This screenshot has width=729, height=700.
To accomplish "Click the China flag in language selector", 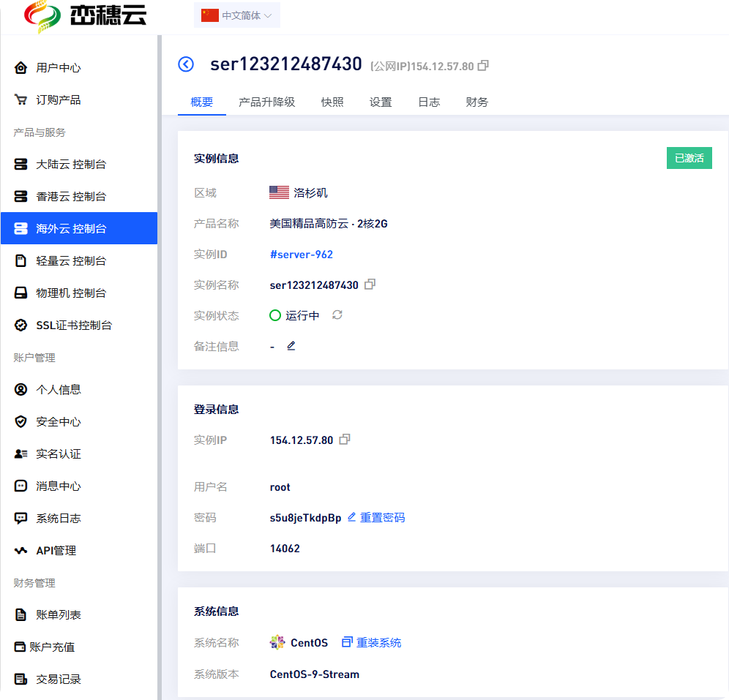I will [x=209, y=15].
